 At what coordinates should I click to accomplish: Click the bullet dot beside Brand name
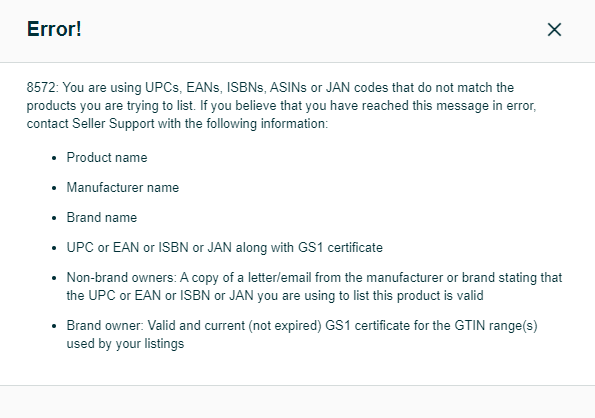click(x=54, y=218)
